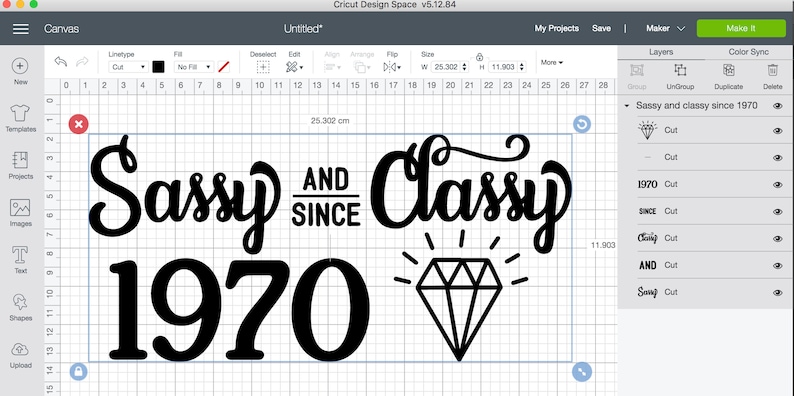The height and width of the screenshot is (396, 794).
Task: Open the Templates panel in sidebar
Action: pos(20,118)
